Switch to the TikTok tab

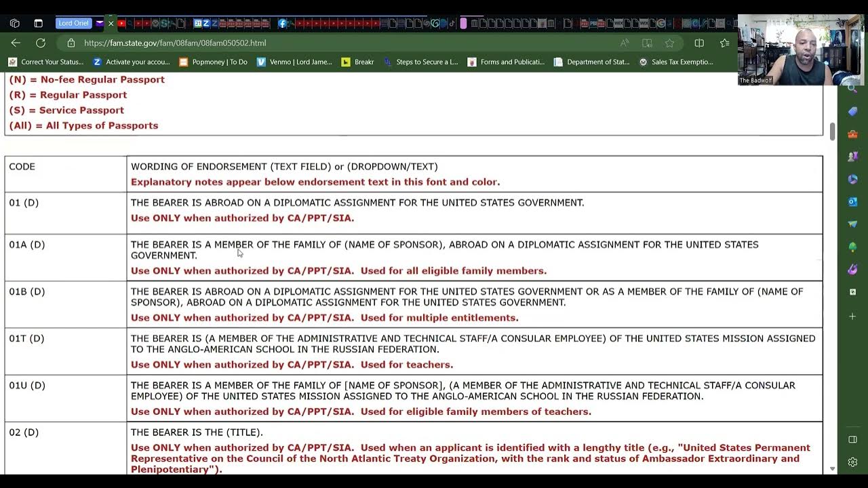tap(452, 23)
